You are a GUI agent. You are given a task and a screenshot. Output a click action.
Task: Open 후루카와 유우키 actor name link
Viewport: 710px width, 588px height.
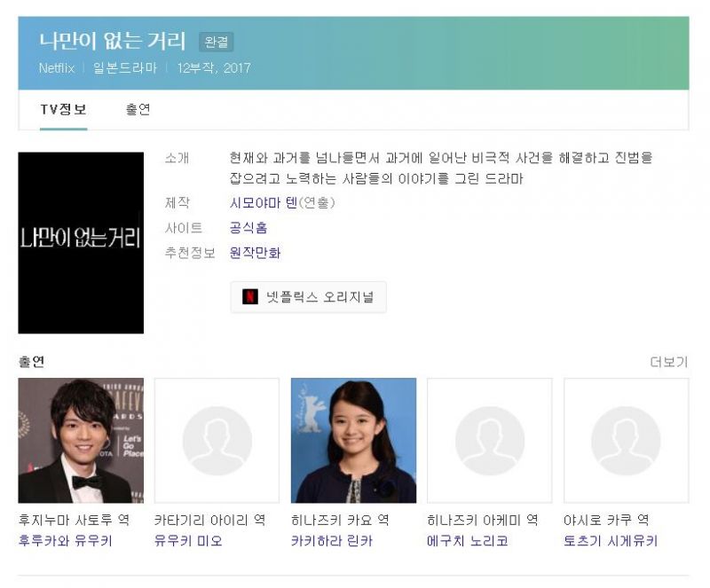click(65, 541)
